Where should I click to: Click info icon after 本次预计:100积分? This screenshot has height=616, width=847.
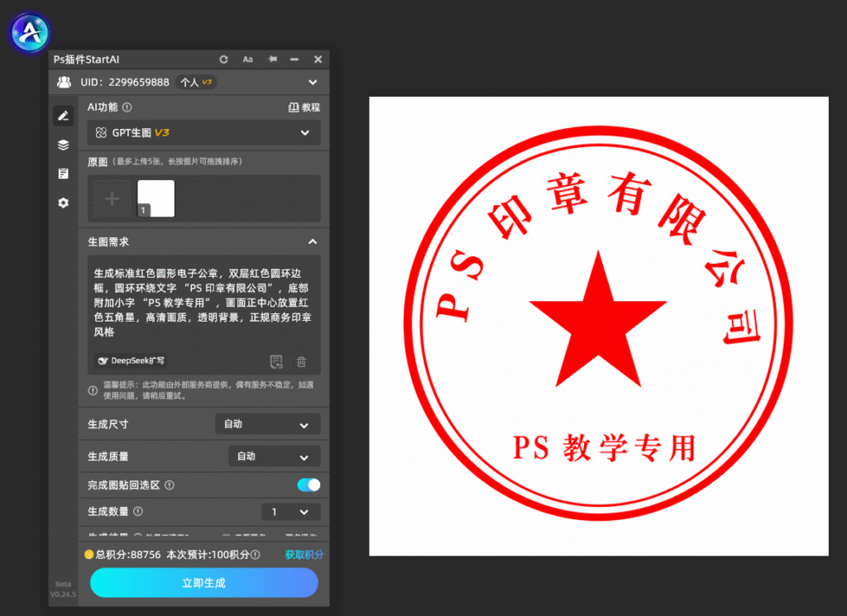pyautogui.click(x=256, y=555)
